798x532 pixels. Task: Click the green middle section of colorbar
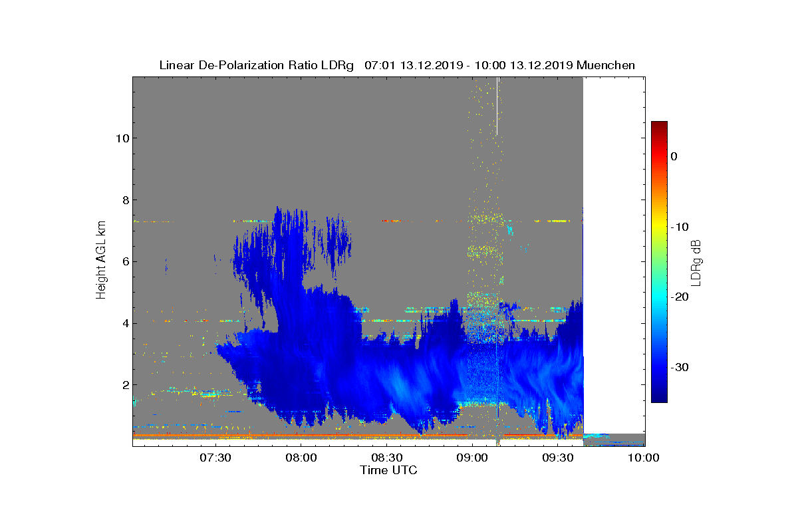[x=659, y=262]
